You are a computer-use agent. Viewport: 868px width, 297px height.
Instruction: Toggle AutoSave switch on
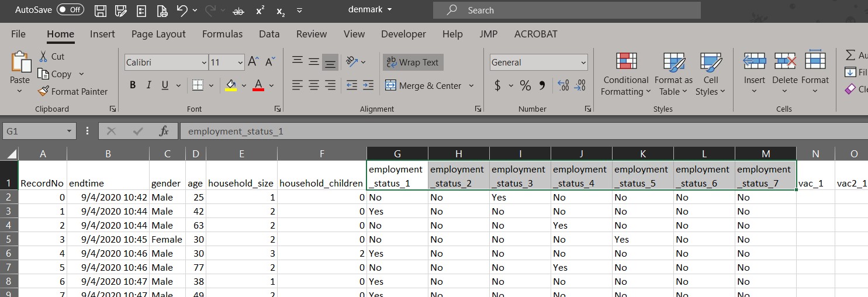pyautogui.click(x=70, y=10)
